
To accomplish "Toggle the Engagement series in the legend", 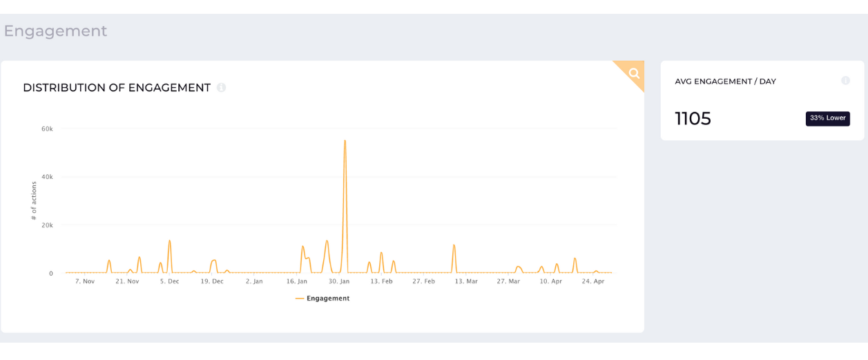I will pos(322,299).
